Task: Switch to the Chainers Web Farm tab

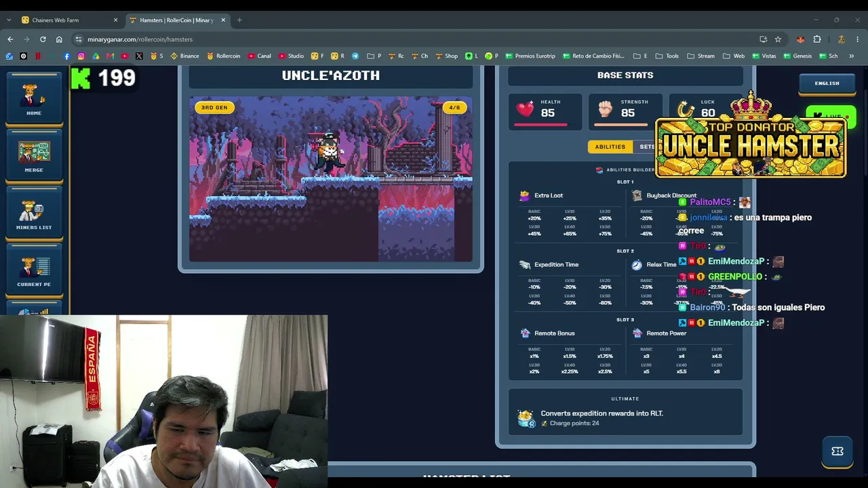Action: [68, 20]
